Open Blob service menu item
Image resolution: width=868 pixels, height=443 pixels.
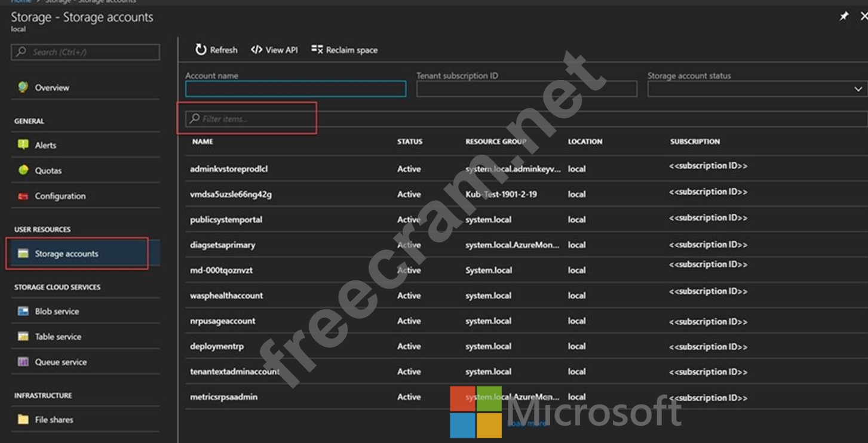click(x=57, y=312)
